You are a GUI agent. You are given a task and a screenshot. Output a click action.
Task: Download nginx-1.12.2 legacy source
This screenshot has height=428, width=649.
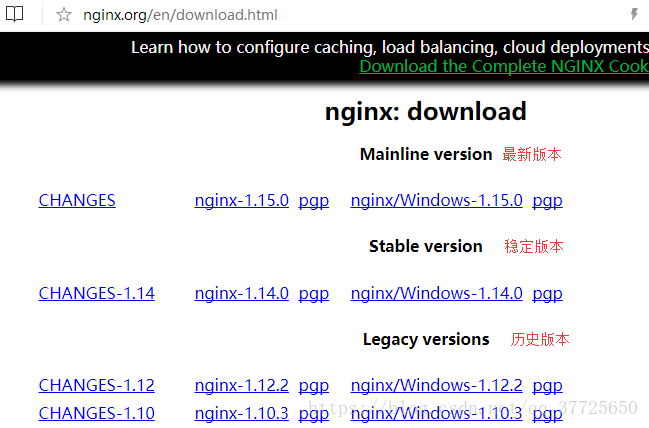[x=242, y=386]
